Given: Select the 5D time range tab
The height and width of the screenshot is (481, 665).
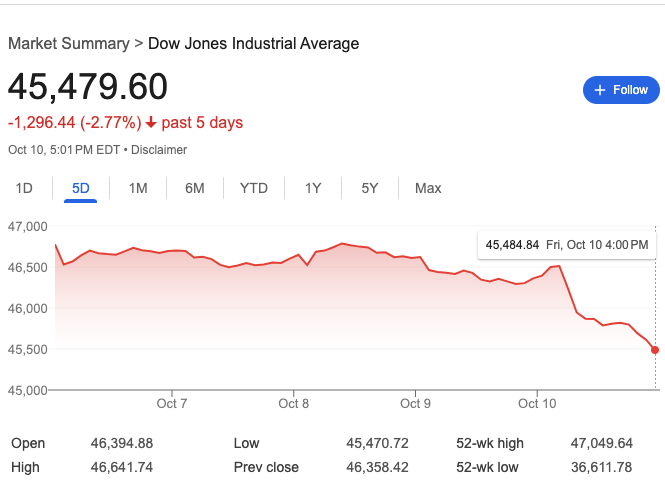Looking at the screenshot, I should click(x=81, y=188).
